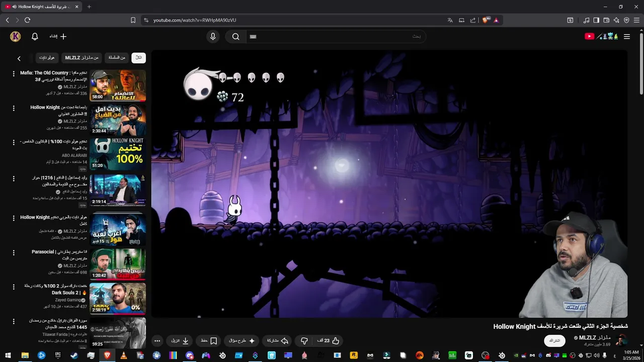Image resolution: width=644 pixels, height=362 pixels.
Task: Open Steam from the taskbar
Action: coord(74,355)
